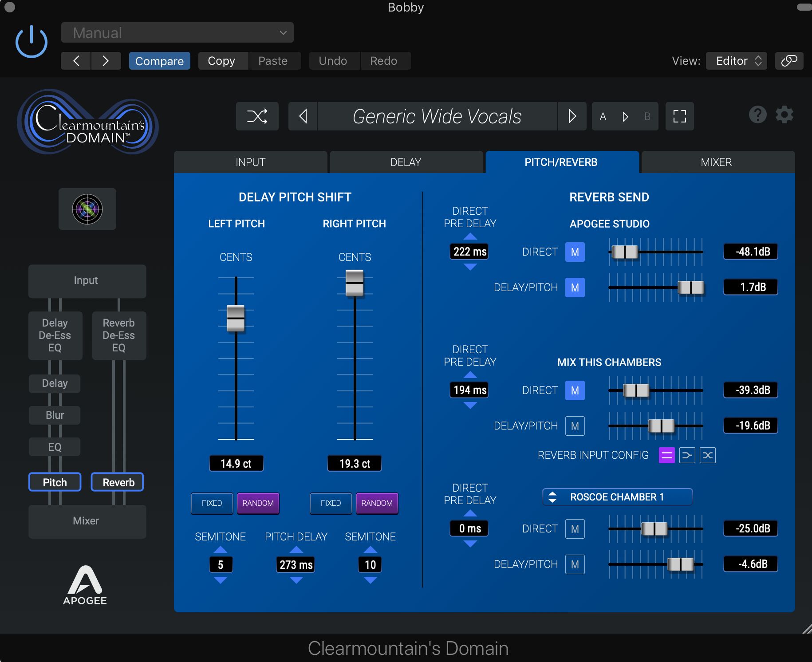Click the next setting forward arrow
Screen dimensions: 812x662
point(106,61)
